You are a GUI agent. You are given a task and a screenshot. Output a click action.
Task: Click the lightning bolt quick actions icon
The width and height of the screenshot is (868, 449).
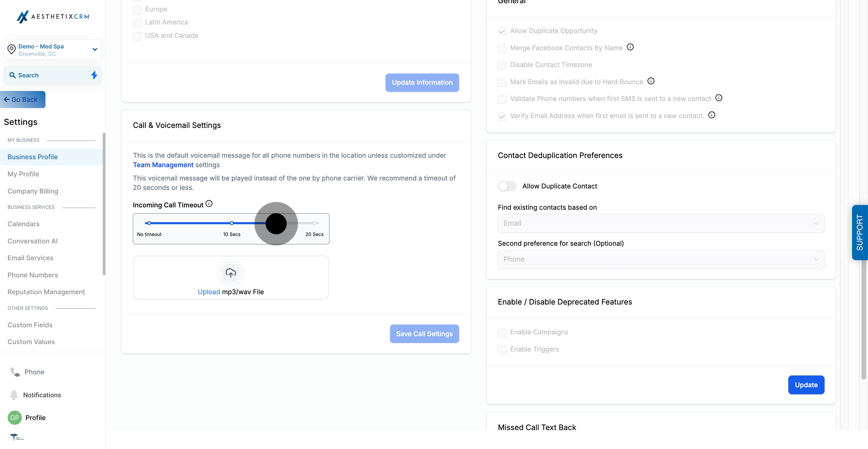click(94, 75)
